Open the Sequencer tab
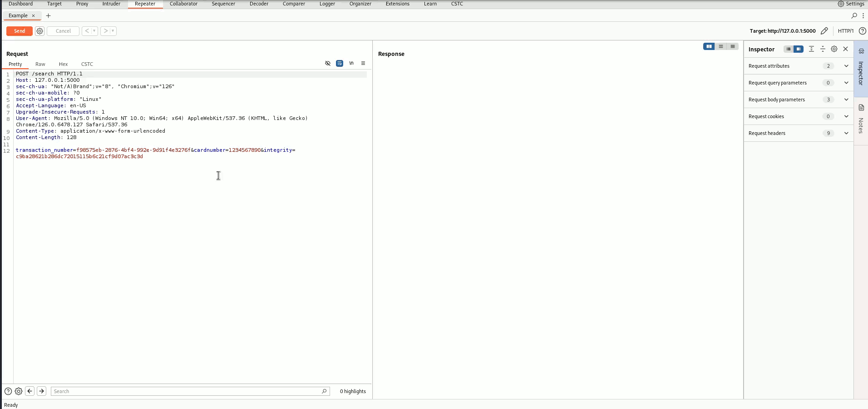868x409 pixels. point(223,4)
